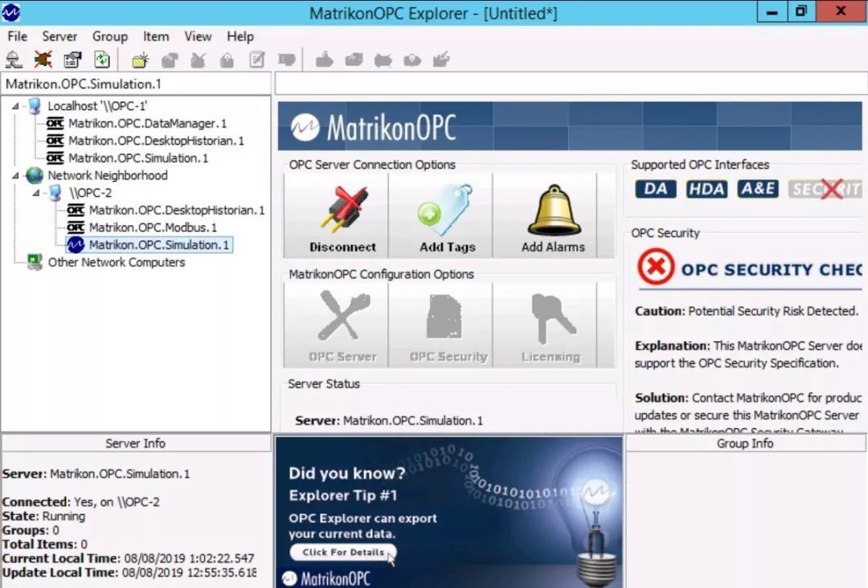
Task: Open Add Tags with the tag icon
Action: pos(445,210)
